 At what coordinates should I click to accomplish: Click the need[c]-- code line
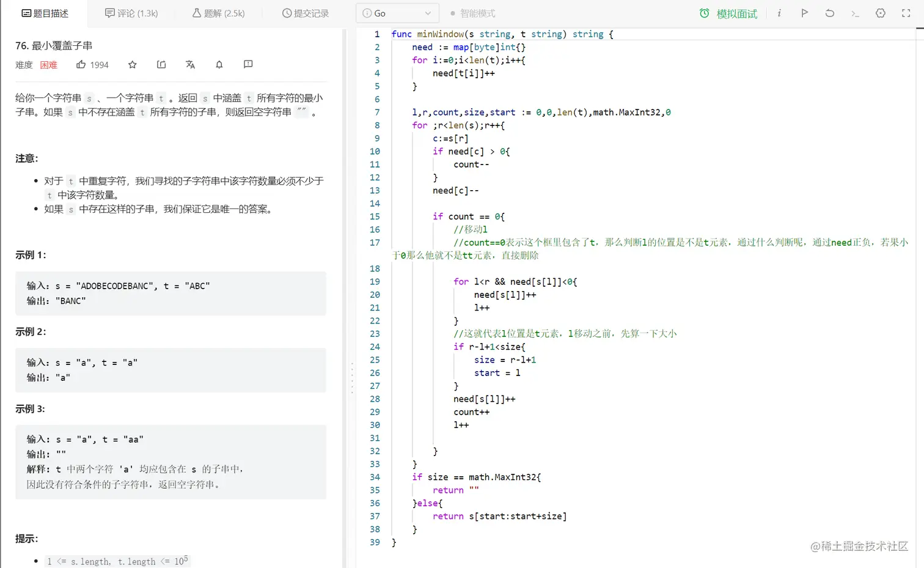[456, 191]
